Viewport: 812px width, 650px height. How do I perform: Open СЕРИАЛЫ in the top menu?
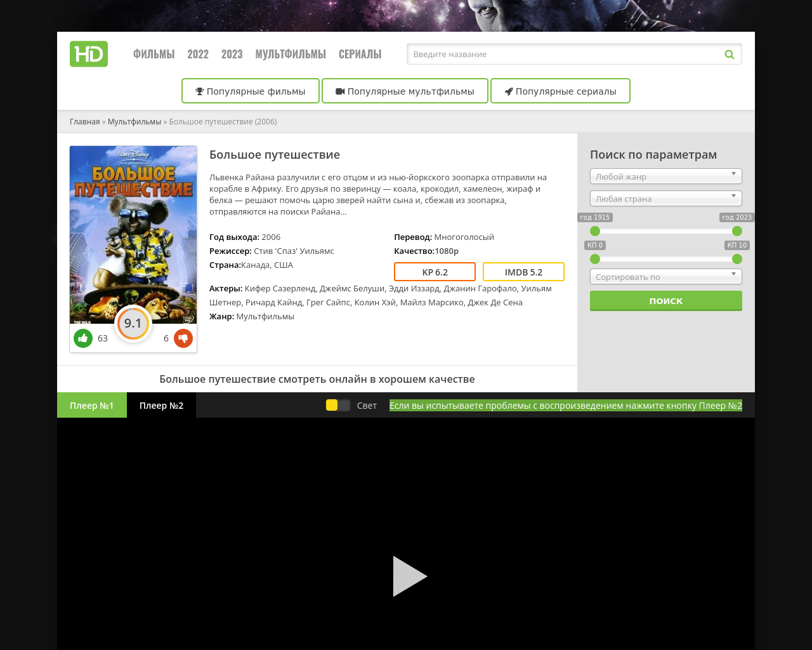[360, 54]
